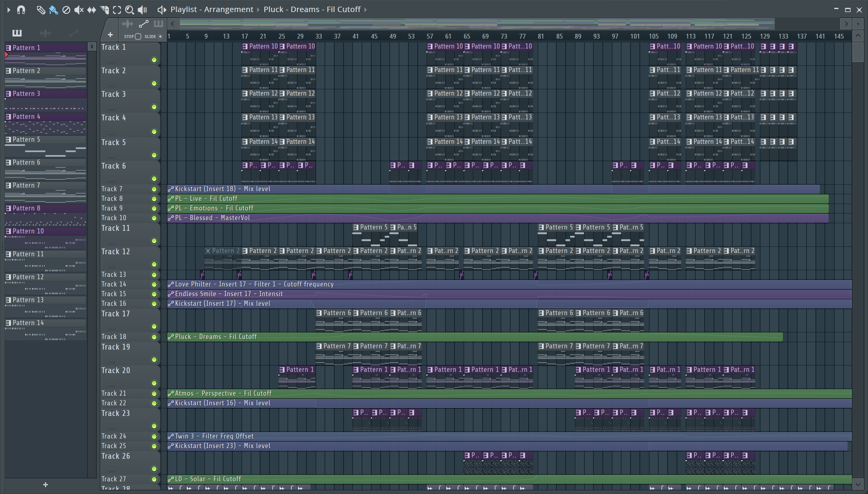Select the Atmos - Perspective - Fil Cutoff clip
Screen dimensions: 868x494
509,394
